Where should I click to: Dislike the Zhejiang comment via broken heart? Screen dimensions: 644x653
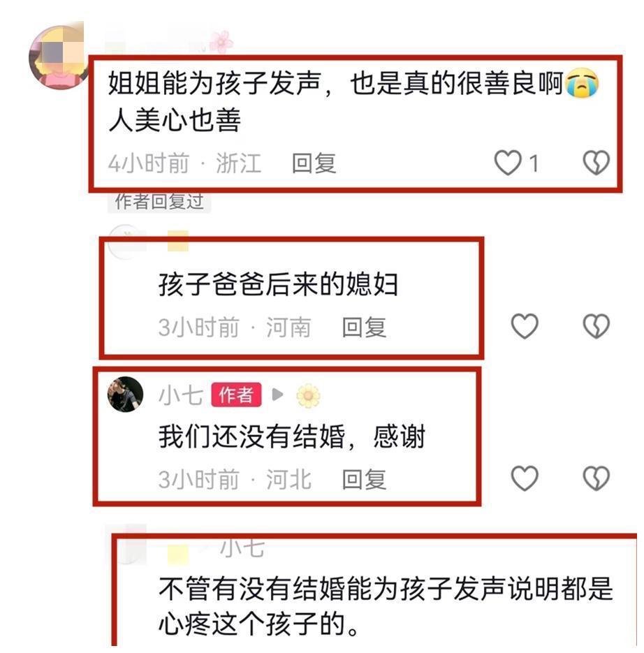(x=596, y=163)
